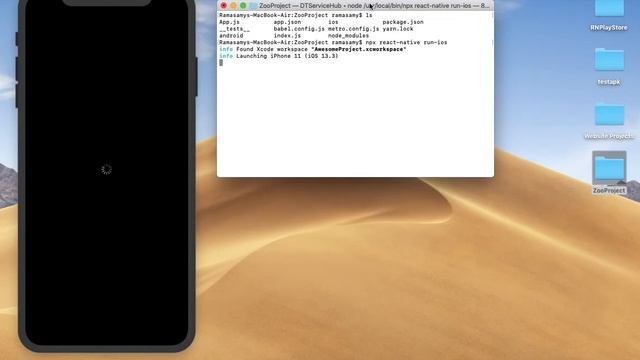Click 'index.js' in the ls output

coord(287,36)
